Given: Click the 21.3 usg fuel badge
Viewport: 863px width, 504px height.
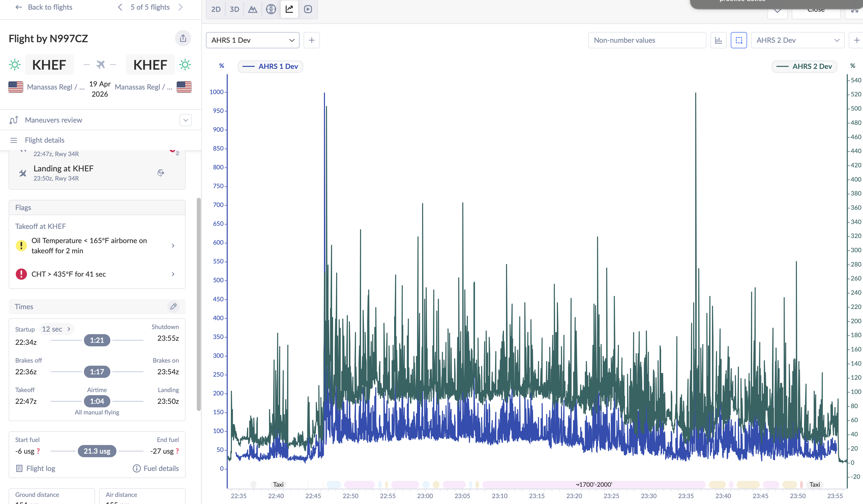Looking at the screenshot, I should (x=97, y=451).
